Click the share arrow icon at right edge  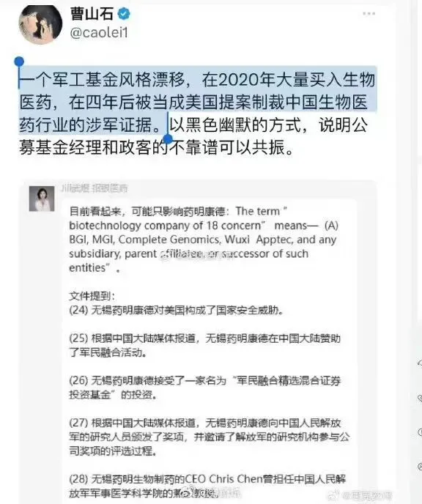(419, 363)
